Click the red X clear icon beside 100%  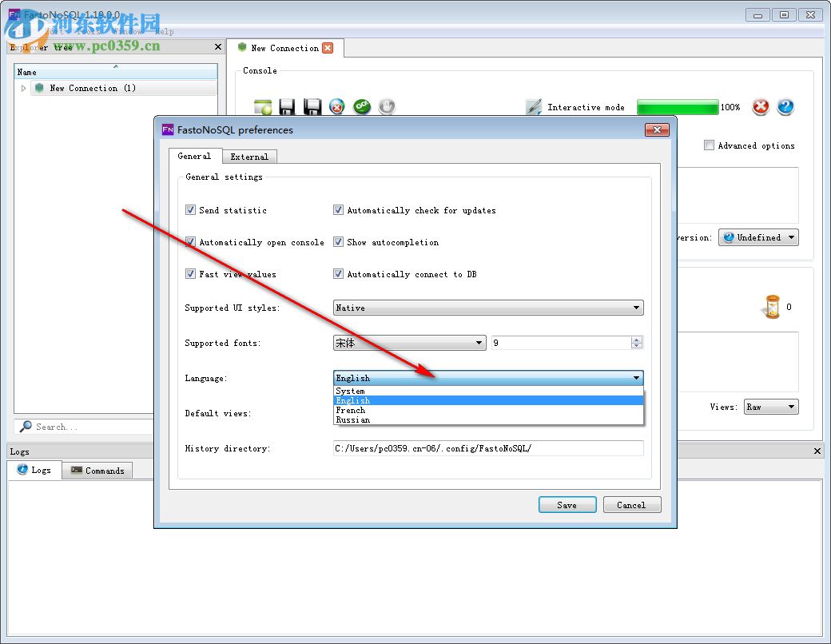(x=761, y=107)
